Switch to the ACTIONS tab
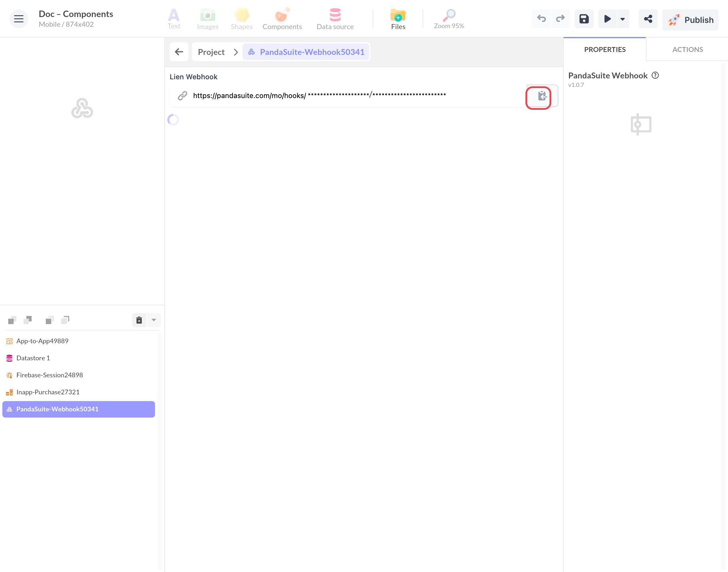This screenshot has width=728, height=572. pos(687,49)
